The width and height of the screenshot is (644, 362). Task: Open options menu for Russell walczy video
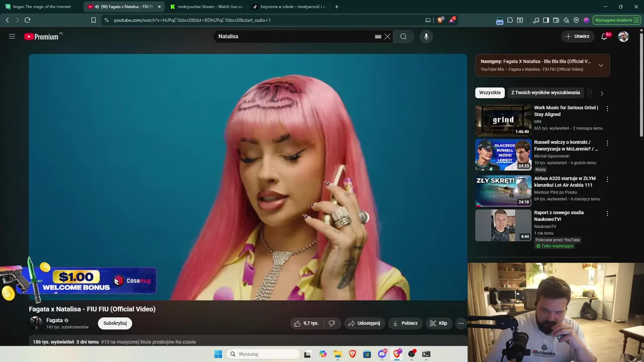click(x=607, y=143)
